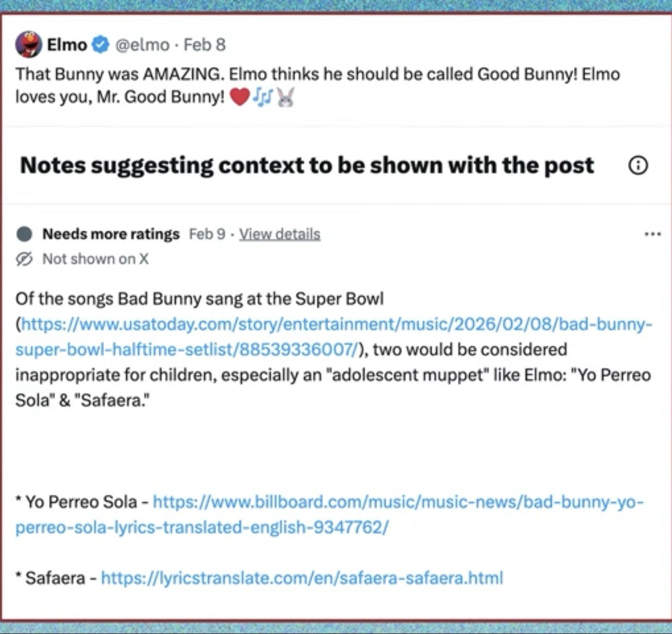Click Elmo's profile avatar

[28, 44]
